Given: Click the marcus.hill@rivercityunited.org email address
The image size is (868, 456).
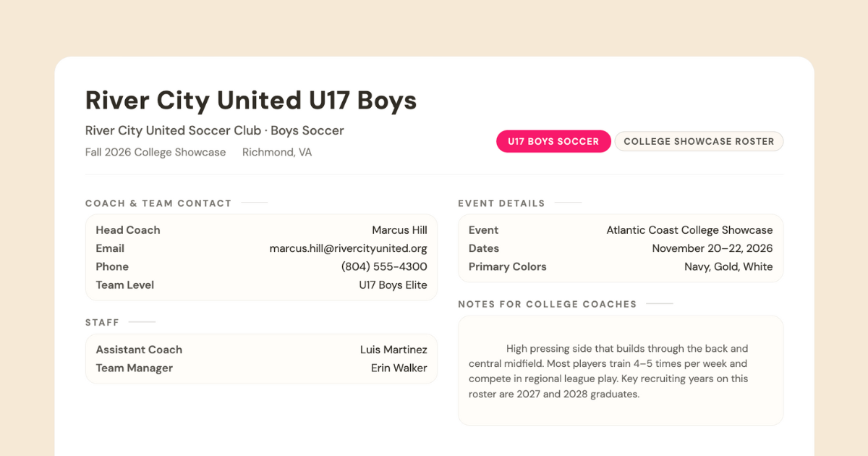Looking at the screenshot, I should click(x=348, y=248).
